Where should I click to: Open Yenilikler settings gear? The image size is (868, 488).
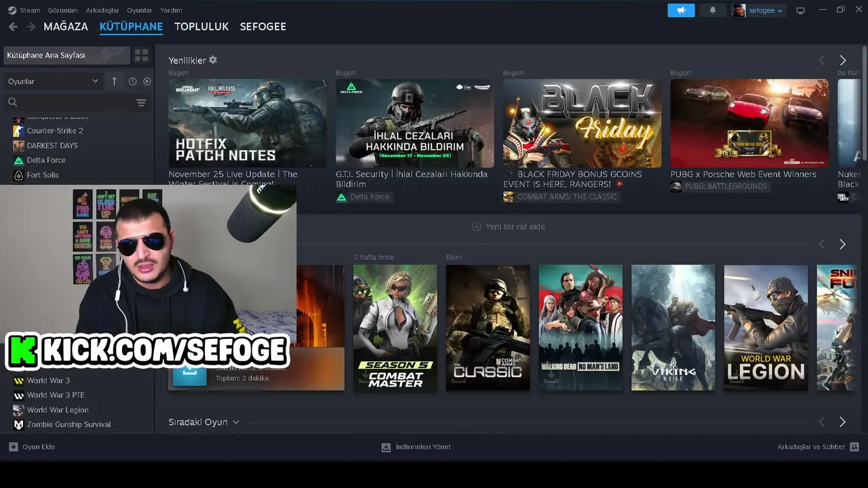[213, 60]
